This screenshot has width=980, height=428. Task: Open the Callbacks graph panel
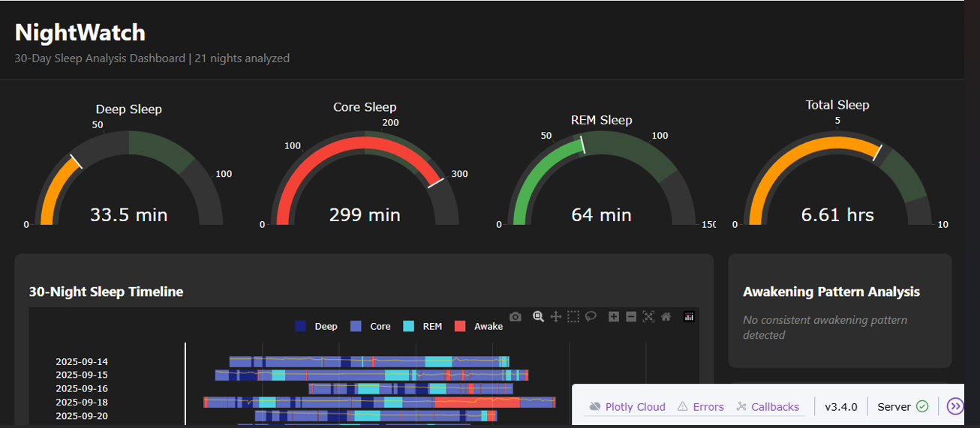(x=768, y=407)
